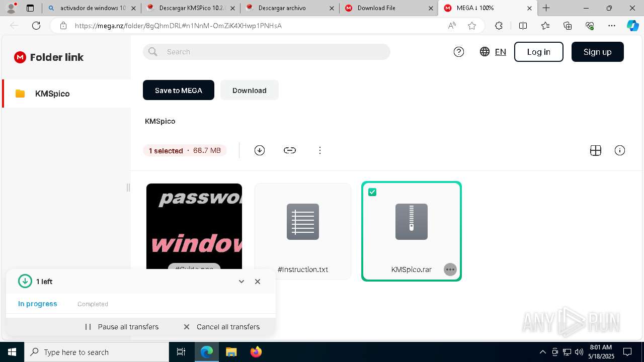This screenshot has width=644, height=362.
Task: Switch to Download File browser tab
Action: click(388, 8)
